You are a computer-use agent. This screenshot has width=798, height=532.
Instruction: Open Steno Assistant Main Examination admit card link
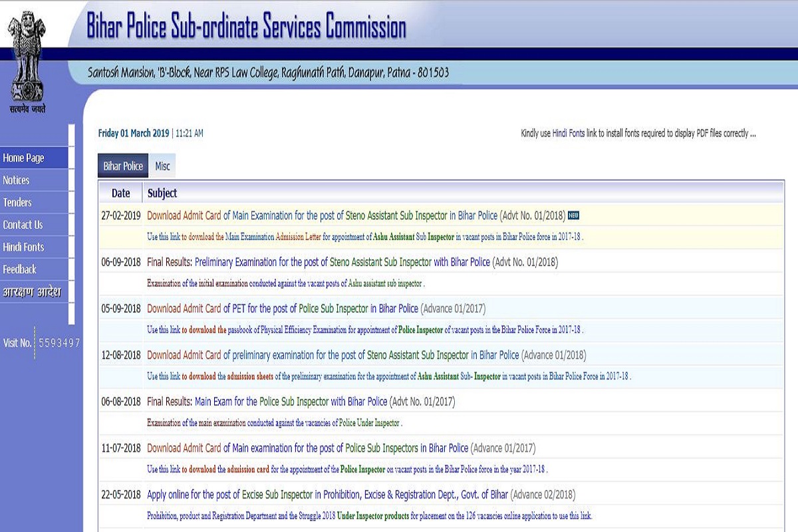(356, 215)
